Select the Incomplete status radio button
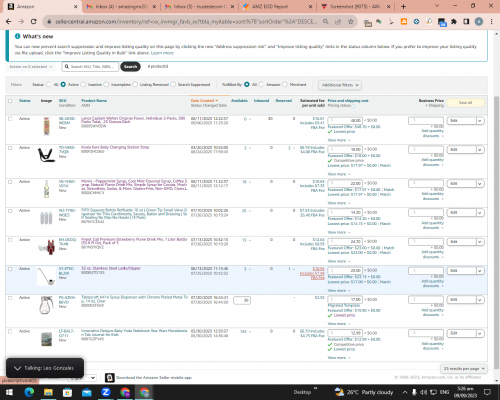Image resolution: width=500 pixels, height=400 pixels. click(106, 85)
